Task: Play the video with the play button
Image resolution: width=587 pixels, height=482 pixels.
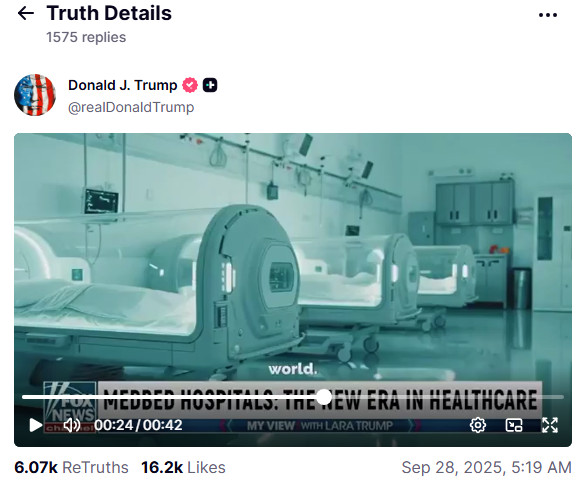Action: pos(36,425)
